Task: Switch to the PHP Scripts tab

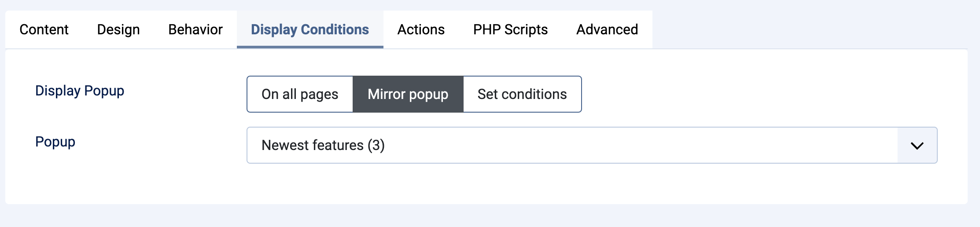Action: click(x=510, y=29)
